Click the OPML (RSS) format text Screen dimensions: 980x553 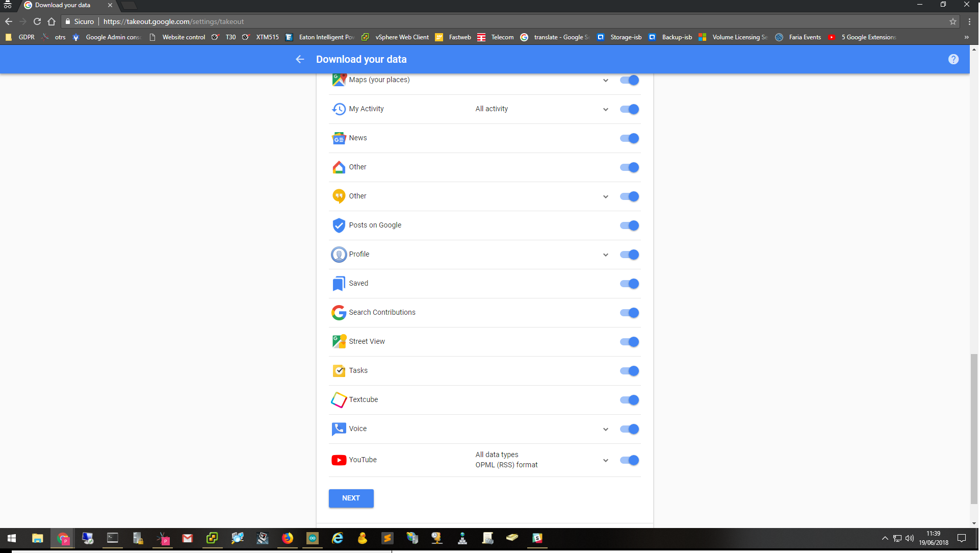pos(506,465)
